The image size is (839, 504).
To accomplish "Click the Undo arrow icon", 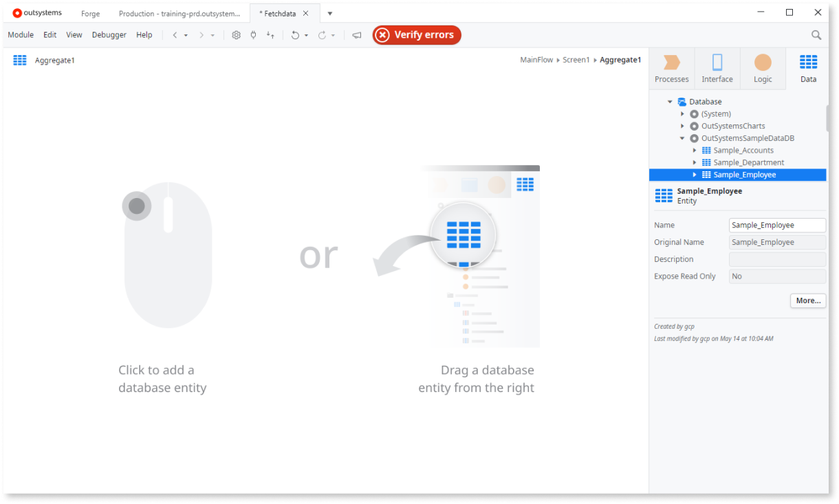I will coord(296,35).
